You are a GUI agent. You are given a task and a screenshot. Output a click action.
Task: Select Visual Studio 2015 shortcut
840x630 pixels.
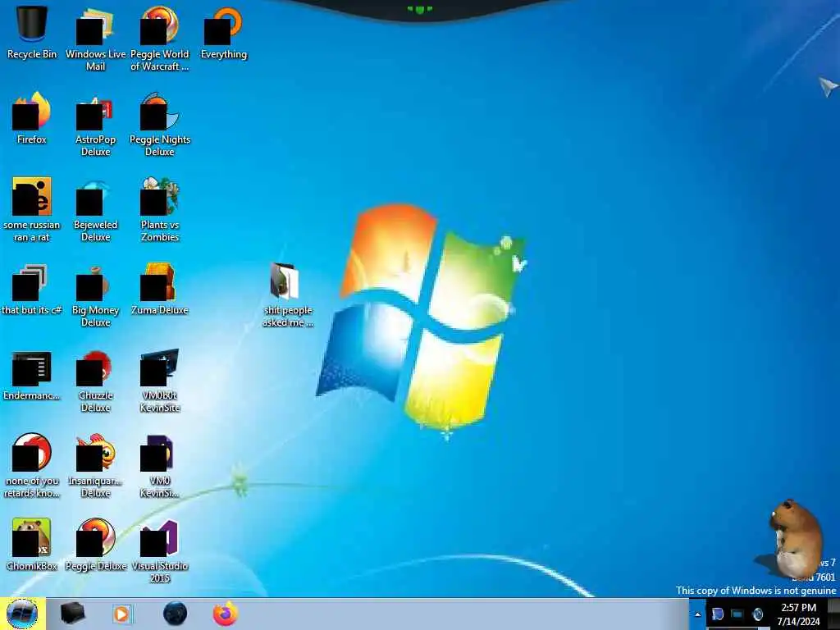pos(160,550)
